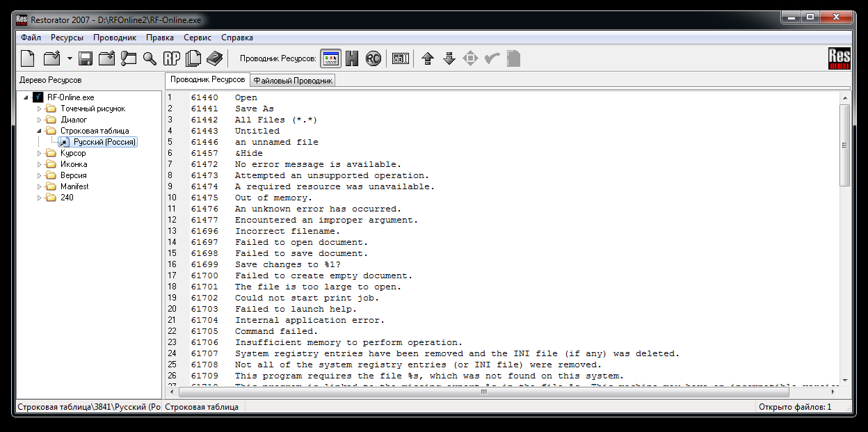Select the Manifest tree item
The height and width of the screenshot is (432, 868).
pyautogui.click(x=74, y=186)
